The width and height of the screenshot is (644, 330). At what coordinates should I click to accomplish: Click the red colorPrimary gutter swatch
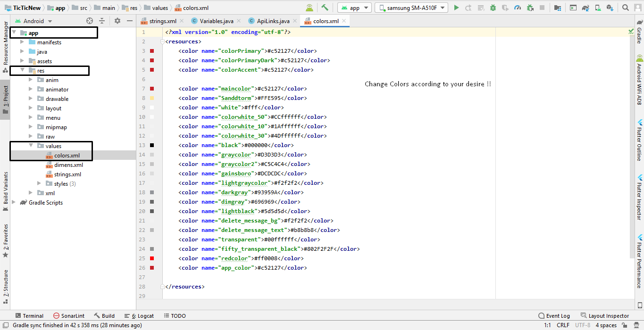pos(152,51)
